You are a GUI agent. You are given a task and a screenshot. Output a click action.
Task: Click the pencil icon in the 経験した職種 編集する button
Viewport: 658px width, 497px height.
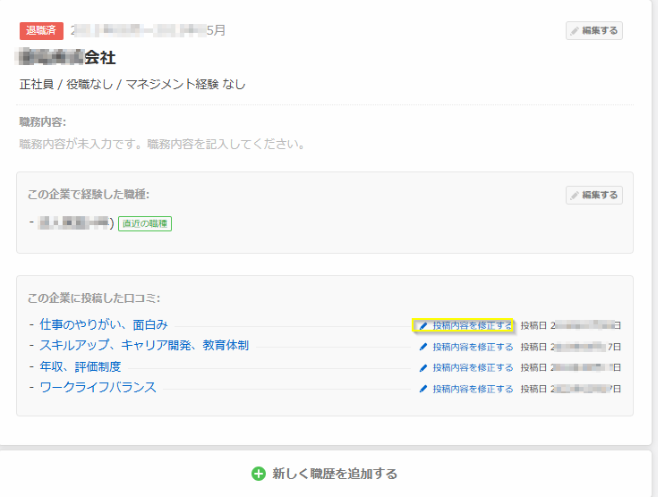click(575, 195)
